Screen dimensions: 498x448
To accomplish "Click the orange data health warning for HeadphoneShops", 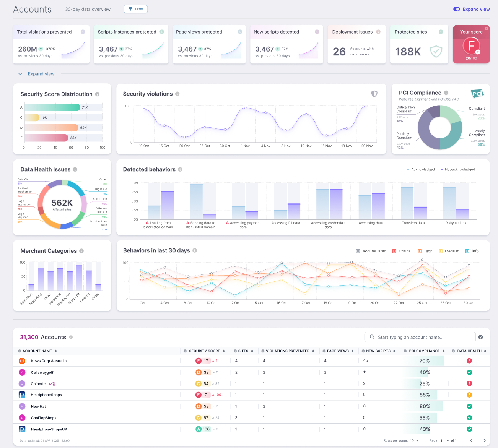I will pos(469,395).
